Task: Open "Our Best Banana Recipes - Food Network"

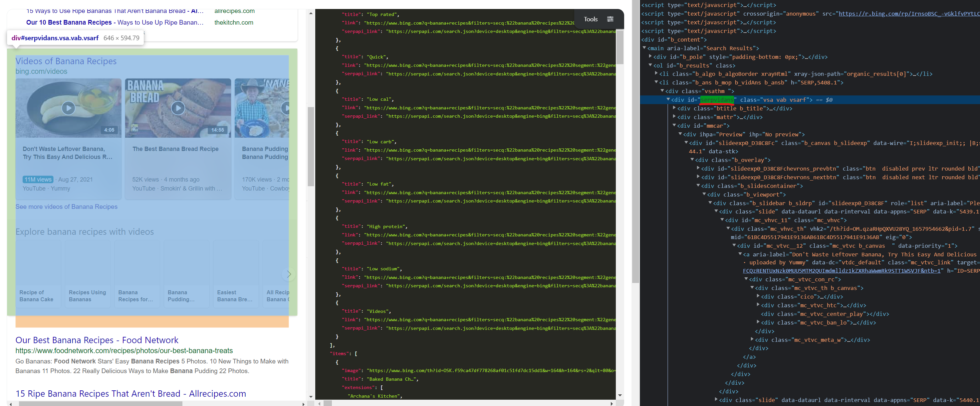Action: pos(97,340)
